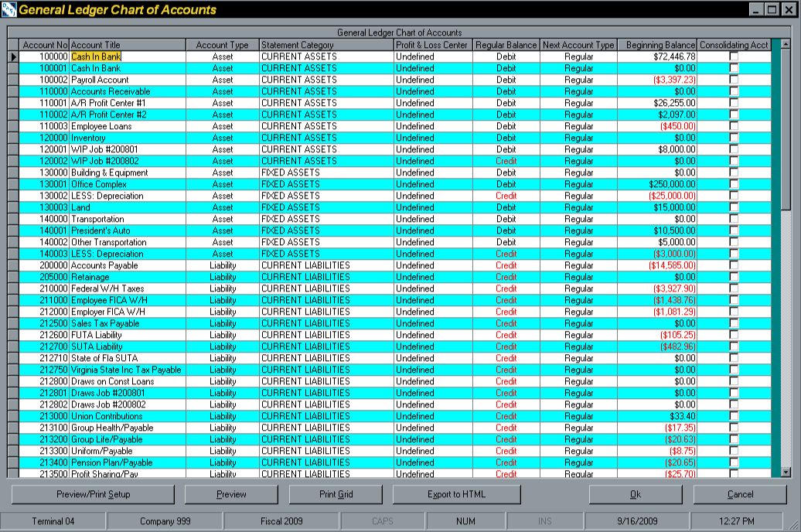Confirm with the Ok button

(635, 494)
